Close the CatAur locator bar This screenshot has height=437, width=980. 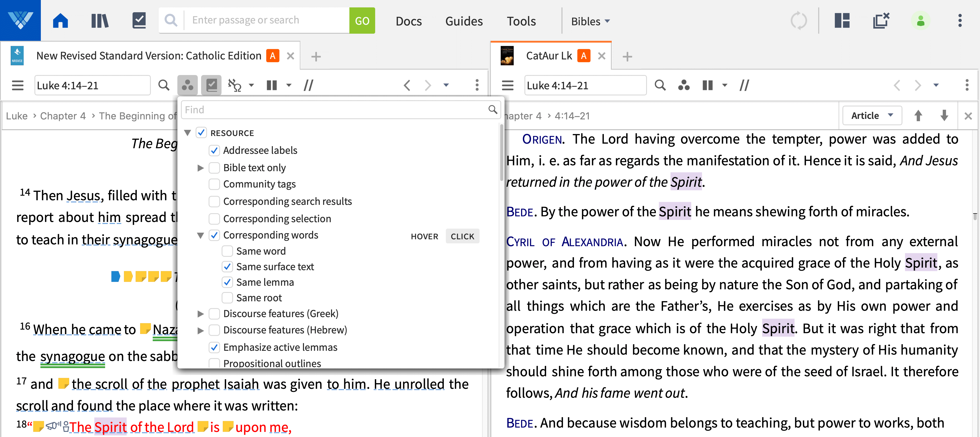point(968,116)
